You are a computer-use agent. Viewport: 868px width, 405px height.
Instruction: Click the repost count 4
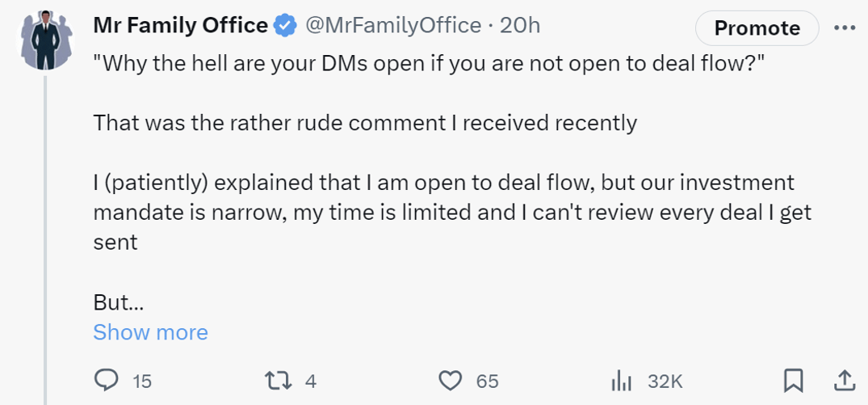pos(311,382)
